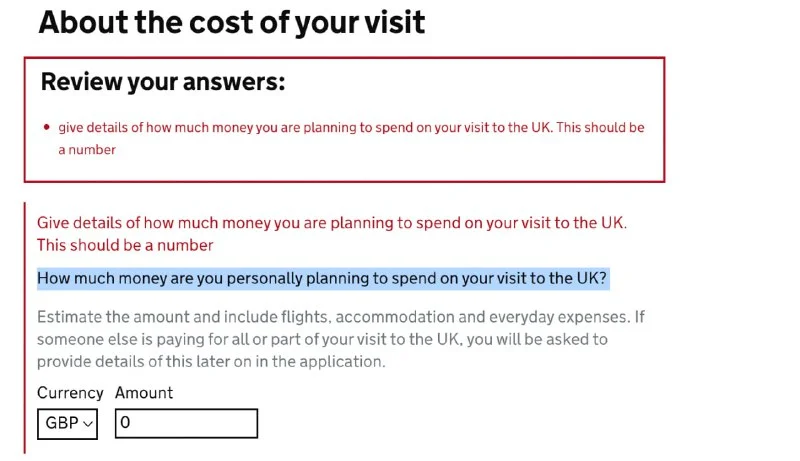
Task: Click the red error message above the question
Action: [x=332, y=222]
